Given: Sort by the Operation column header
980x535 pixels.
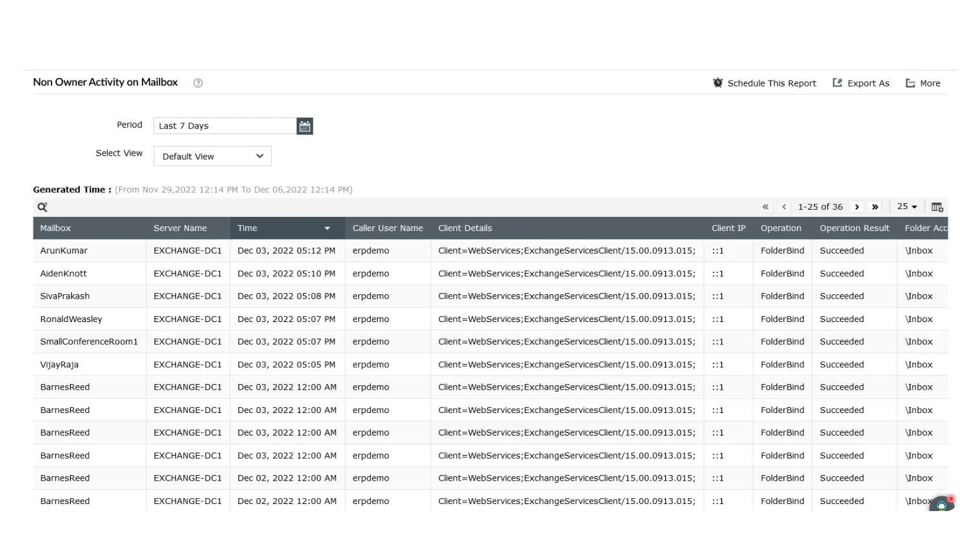Looking at the screenshot, I should [x=781, y=228].
